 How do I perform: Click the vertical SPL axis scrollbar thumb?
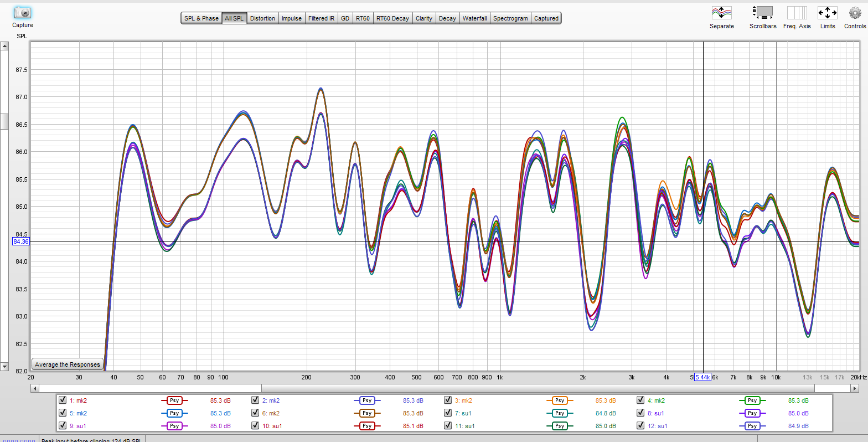click(4, 121)
